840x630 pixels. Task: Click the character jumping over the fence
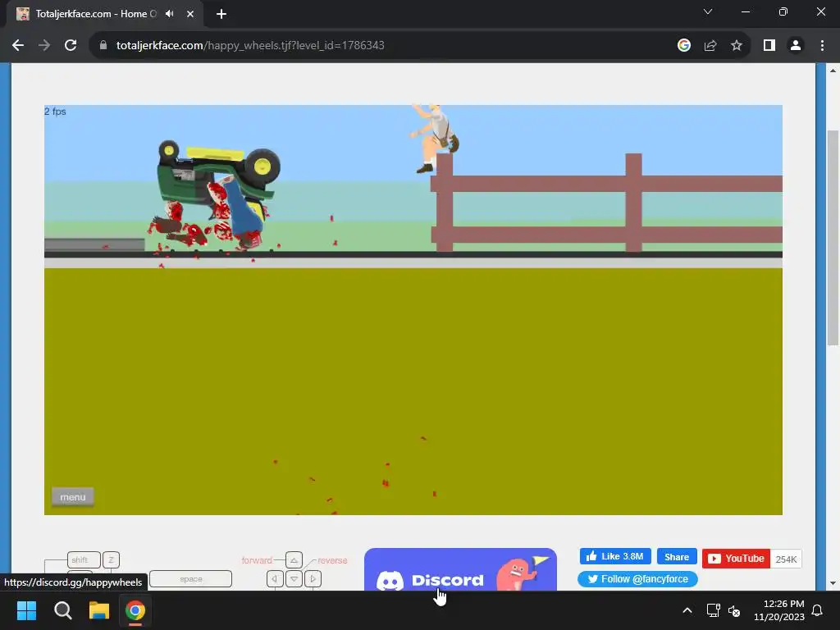[435, 139]
